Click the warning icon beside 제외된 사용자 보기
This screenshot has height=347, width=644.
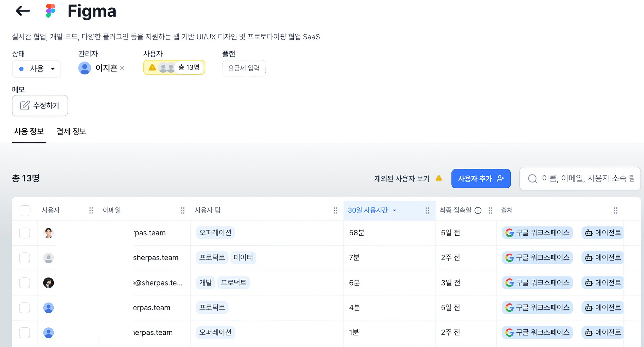point(439,178)
